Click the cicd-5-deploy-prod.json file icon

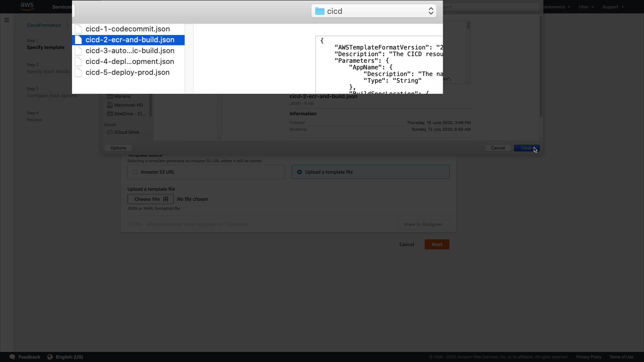tap(78, 72)
